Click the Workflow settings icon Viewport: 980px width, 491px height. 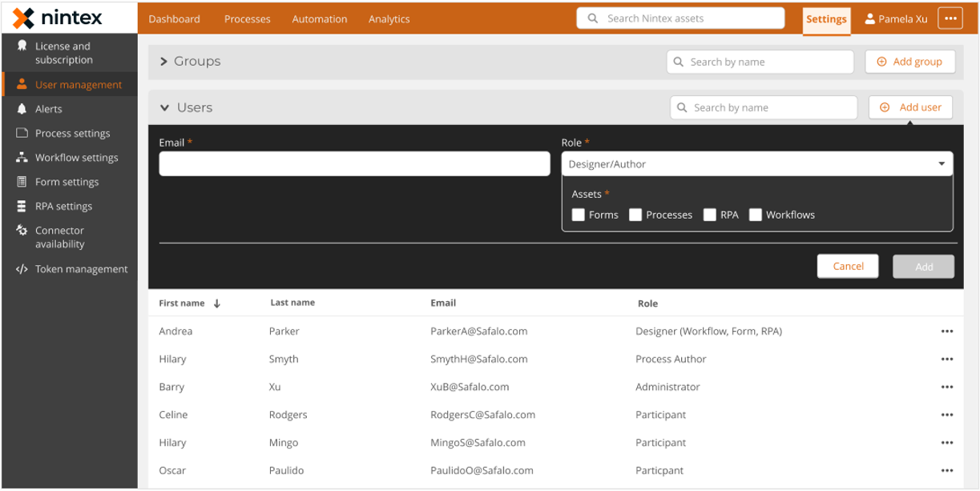click(x=22, y=158)
